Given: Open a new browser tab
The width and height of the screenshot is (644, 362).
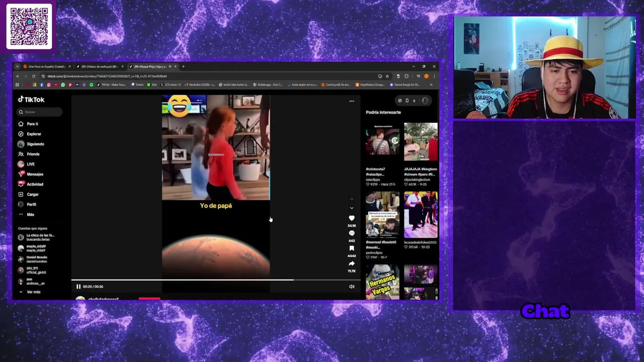Looking at the screenshot, I should click(x=183, y=66).
